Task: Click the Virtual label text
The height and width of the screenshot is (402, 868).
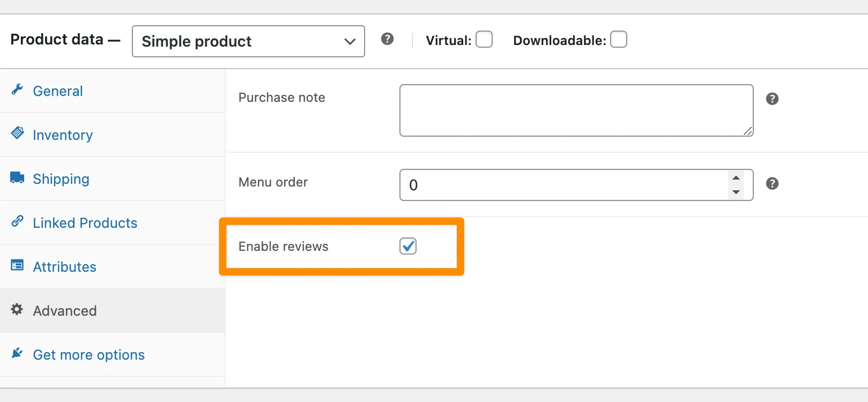Action: pyautogui.click(x=448, y=41)
